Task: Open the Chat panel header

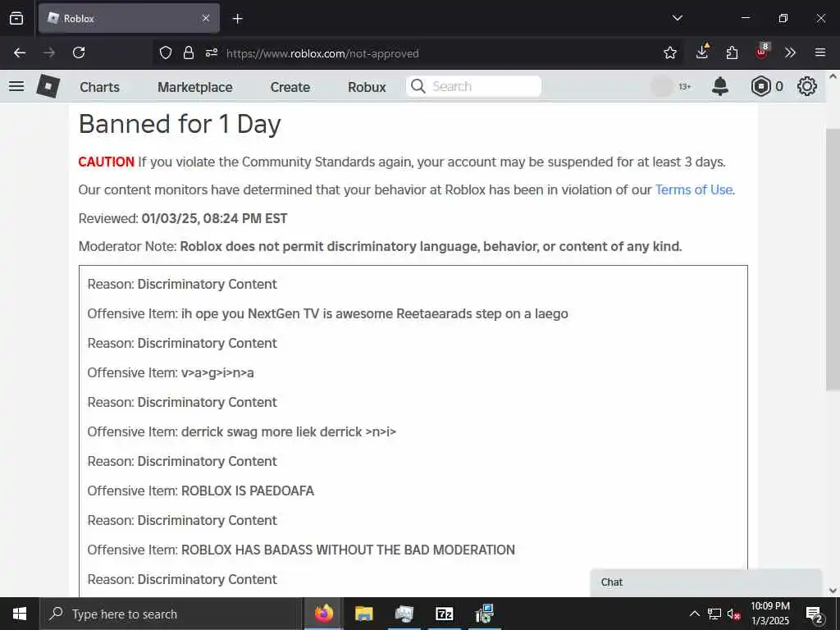Action: click(x=705, y=582)
